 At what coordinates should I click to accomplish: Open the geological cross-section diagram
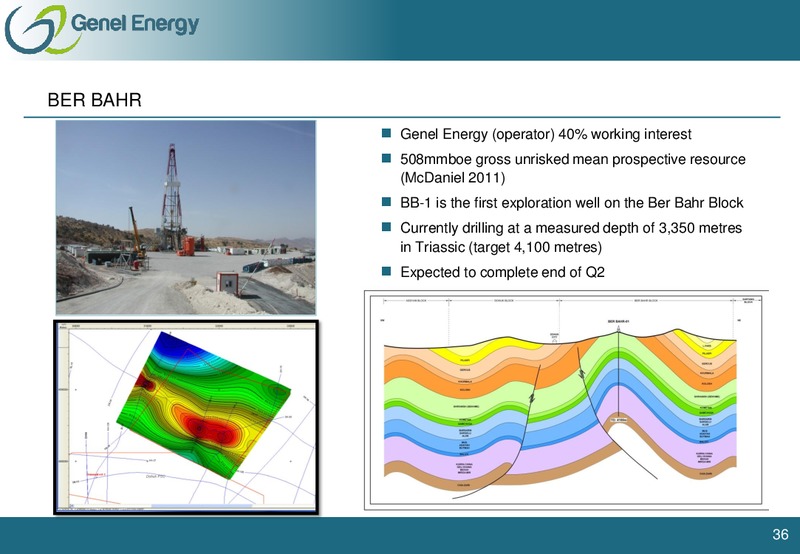[566, 400]
